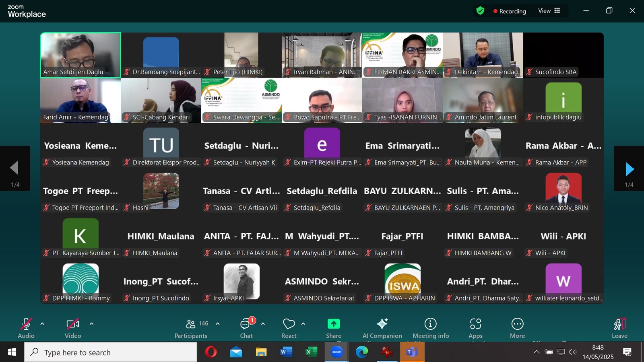Open taskbar clock showing 8:48
Screen dimensions: 644x362
pyautogui.click(x=598, y=352)
